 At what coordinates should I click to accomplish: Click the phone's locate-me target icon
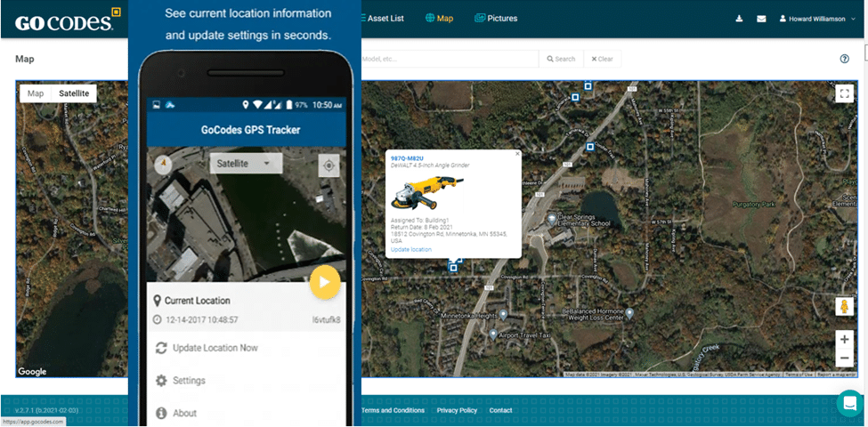tap(329, 165)
